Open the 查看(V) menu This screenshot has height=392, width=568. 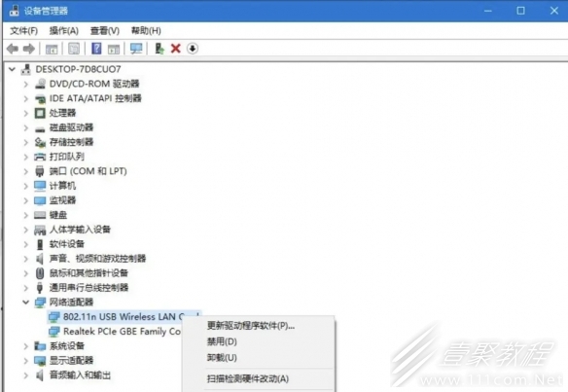click(105, 31)
